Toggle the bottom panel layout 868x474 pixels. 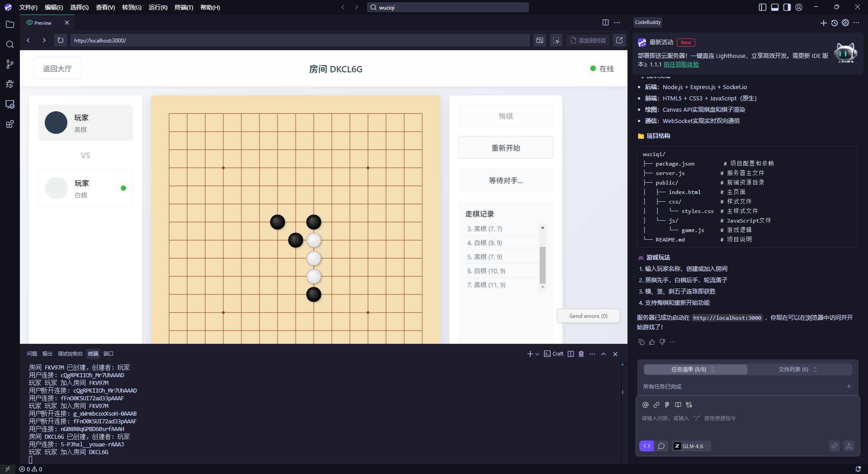[775, 7]
